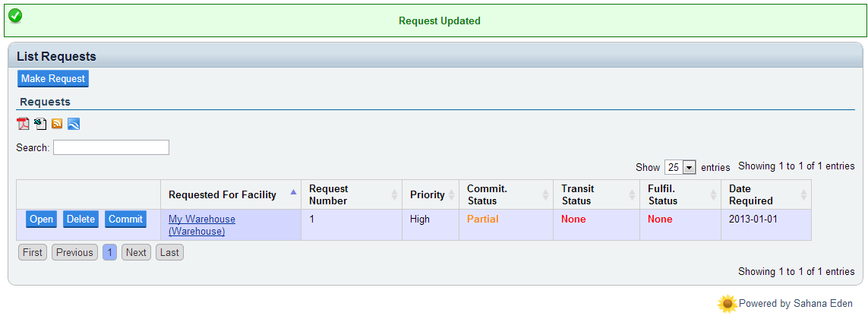This screenshot has width=868, height=319.
Task: Jump to the Last page
Action: (169, 253)
